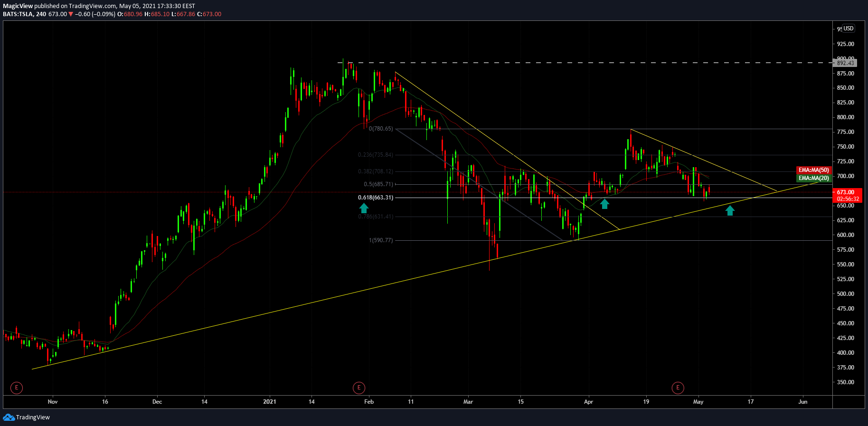Click the 925.00 price scale value
The width and height of the screenshot is (868, 426).
[846, 44]
